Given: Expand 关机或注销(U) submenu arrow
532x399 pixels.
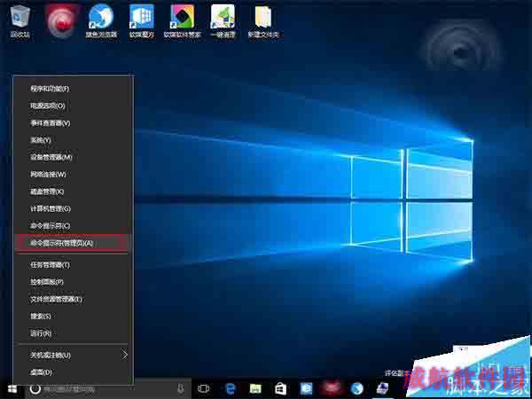Looking at the screenshot, I should 125,356.
